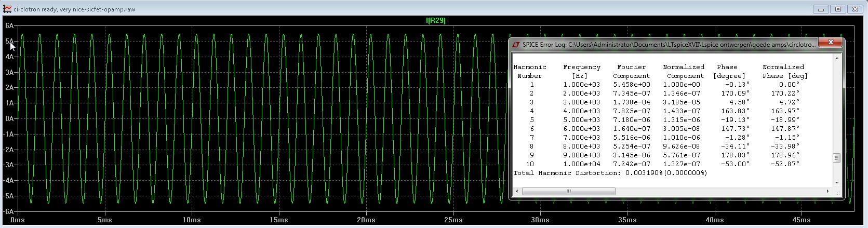Click the 45ms label on time axis

pyautogui.click(x=802, y=220)
